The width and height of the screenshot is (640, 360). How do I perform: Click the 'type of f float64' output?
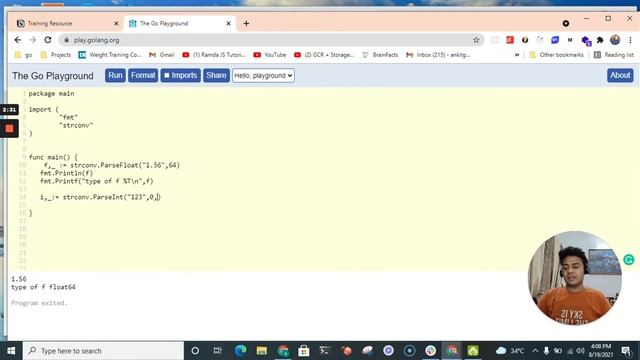coord(43,287)
